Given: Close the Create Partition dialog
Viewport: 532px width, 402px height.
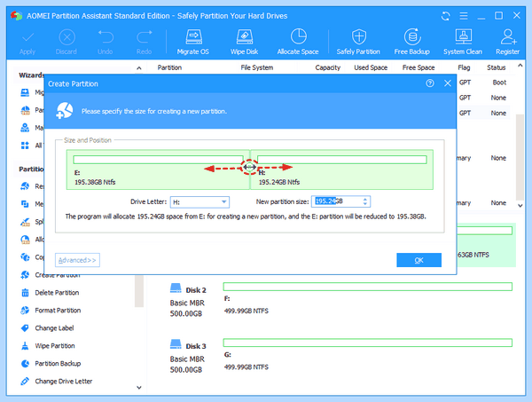Looking at the screenshot, I should [448, 83].
